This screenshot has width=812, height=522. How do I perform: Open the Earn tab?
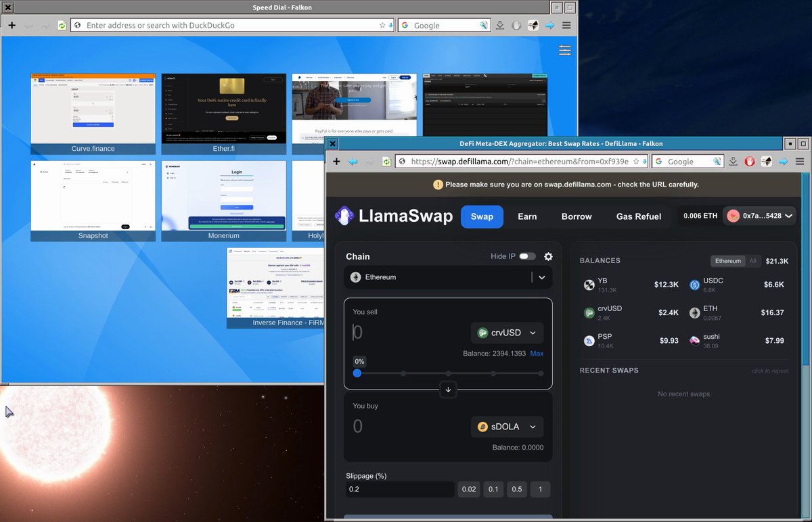point(527,216)
